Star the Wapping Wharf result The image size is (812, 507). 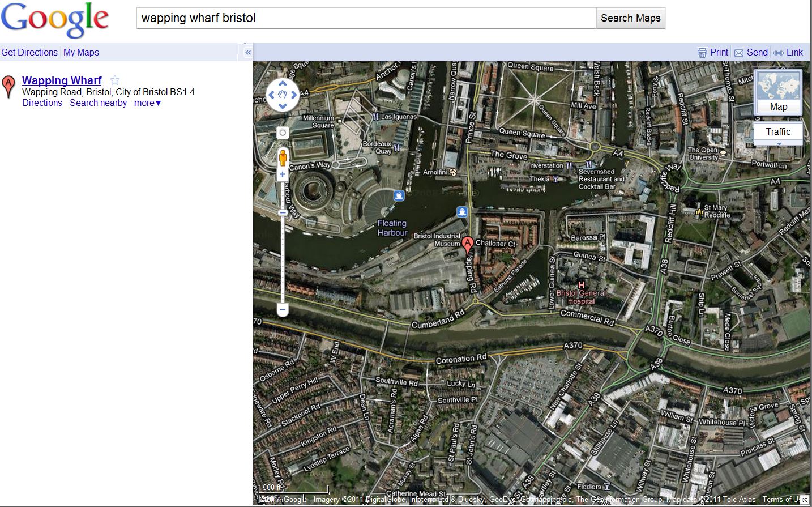coord(115,80)
